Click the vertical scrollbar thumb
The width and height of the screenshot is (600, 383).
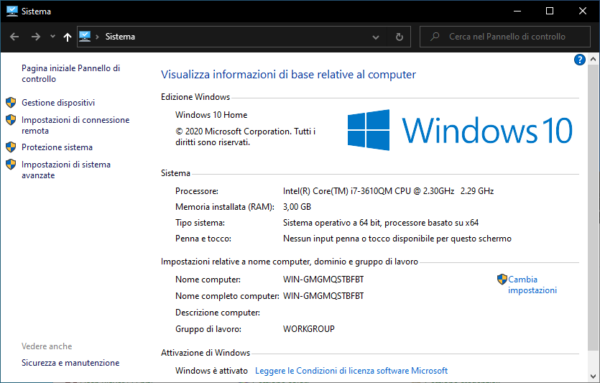pos(593,209)
